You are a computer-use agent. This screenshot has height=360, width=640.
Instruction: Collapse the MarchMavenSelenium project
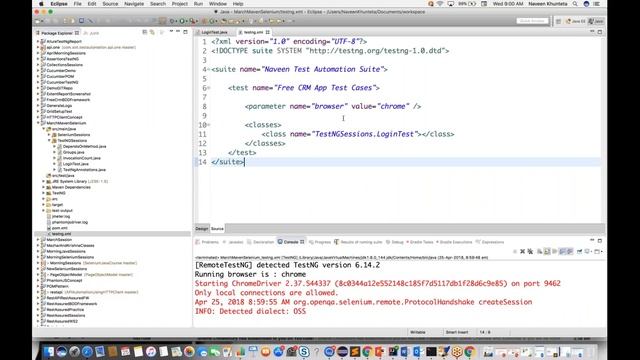[38, 123]
